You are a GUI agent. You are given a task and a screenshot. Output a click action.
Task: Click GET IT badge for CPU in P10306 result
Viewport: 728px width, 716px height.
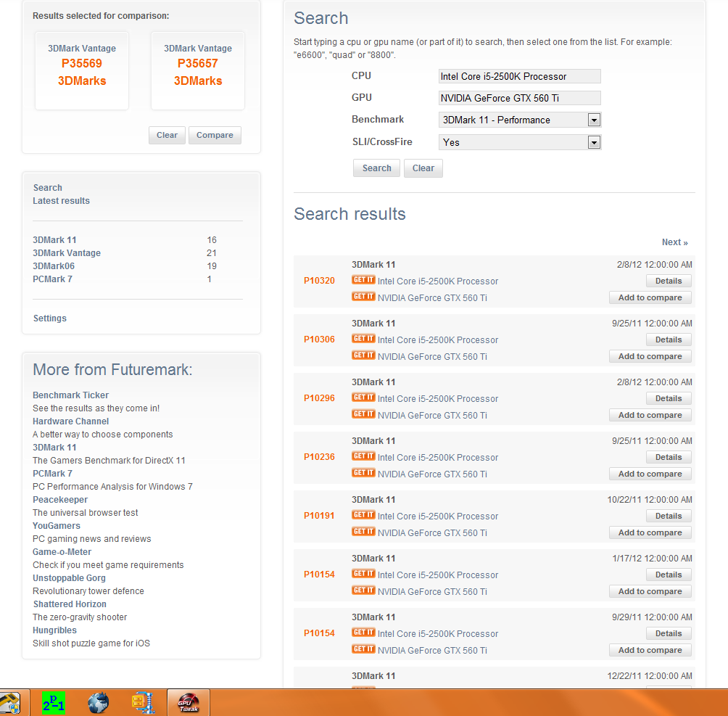[x=363, y=339]
